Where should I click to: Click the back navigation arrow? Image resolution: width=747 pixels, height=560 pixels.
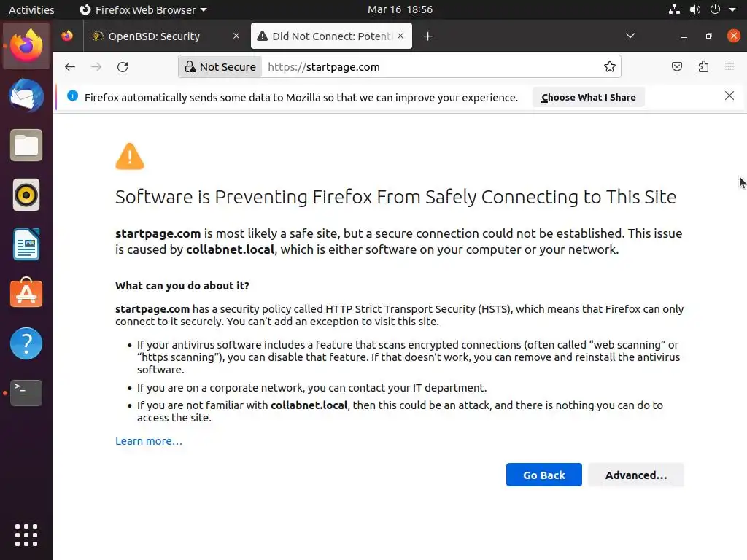point(70,66)
